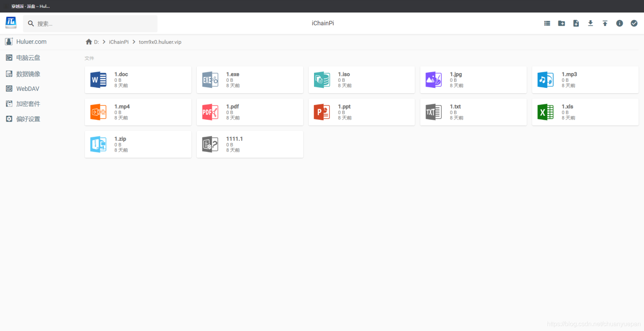Select the 1.ppt PowerPoint file icon
The image size is (644, 331).
322,112
